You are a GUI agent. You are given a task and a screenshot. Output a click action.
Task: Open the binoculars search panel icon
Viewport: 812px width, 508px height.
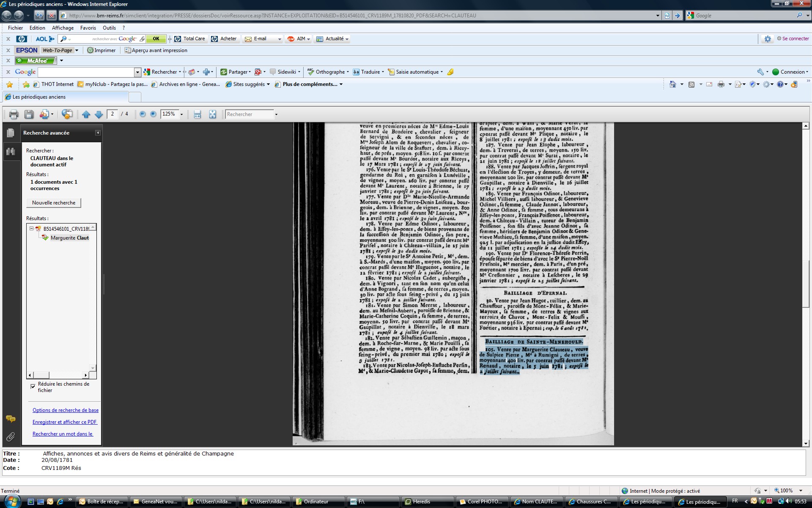coord(11,152)
